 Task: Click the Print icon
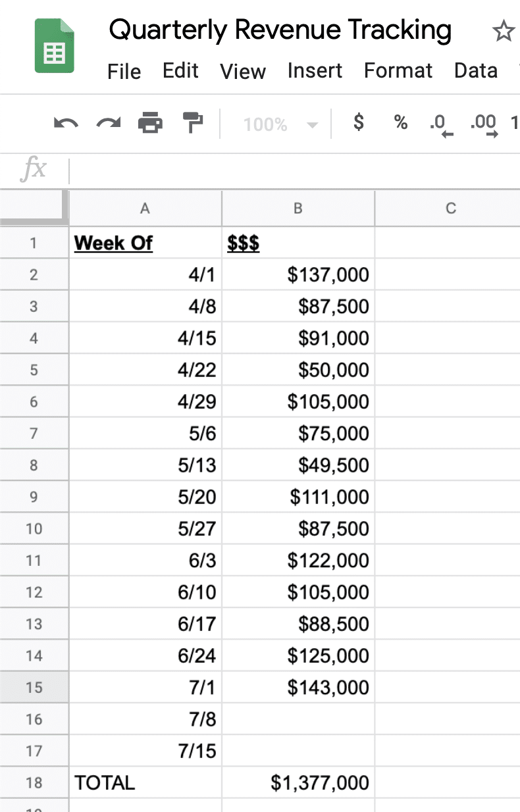point(150,123)
